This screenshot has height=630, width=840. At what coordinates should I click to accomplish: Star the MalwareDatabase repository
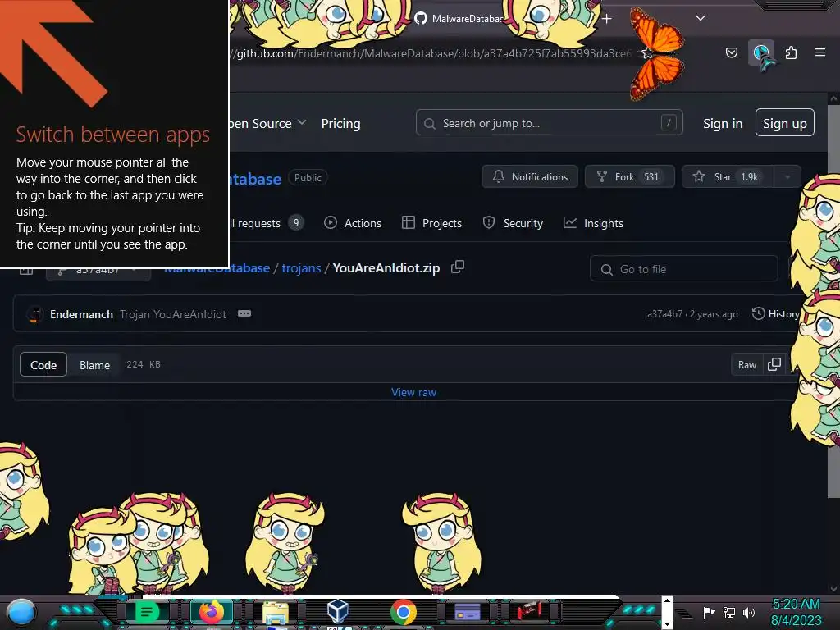[728, 177]
